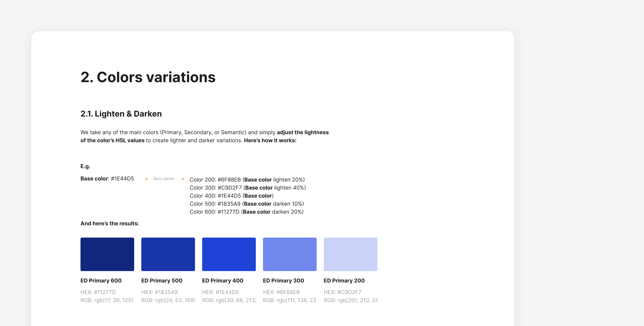Screen dimensions: 644x326
Task: Click the '2.1. Lighten & Darken' subheading
Action: click(121, 114)
